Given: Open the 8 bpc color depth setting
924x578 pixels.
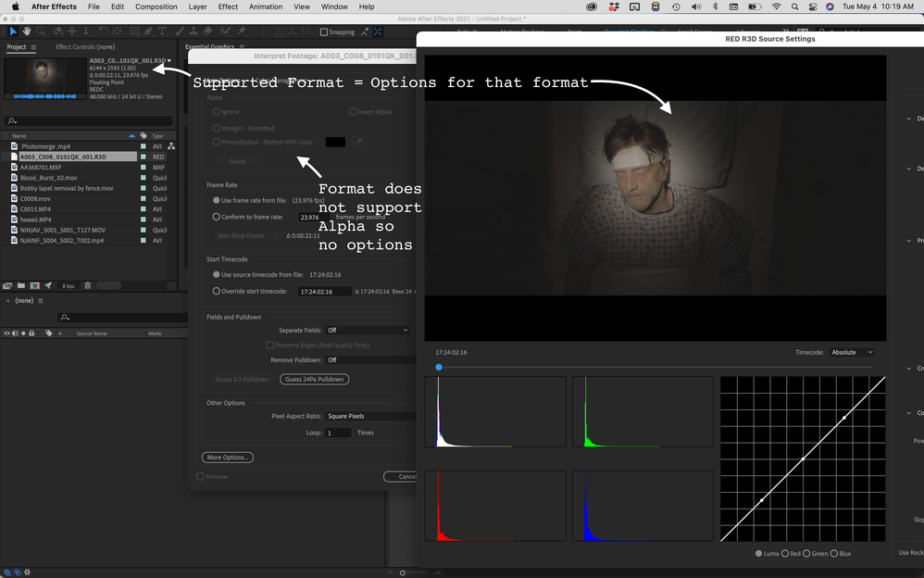Looking at the screenshot, I should 69,286.
